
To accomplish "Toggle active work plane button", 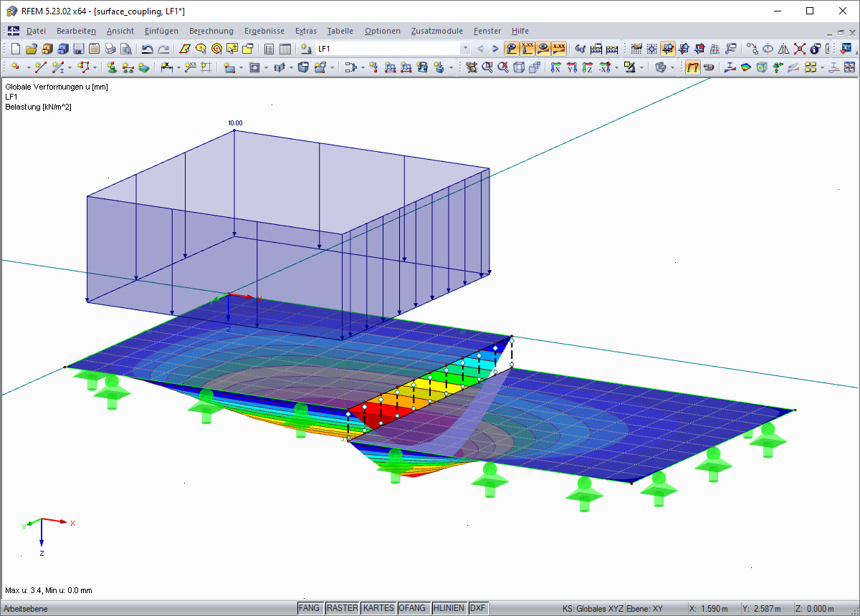I will point(668,49).
